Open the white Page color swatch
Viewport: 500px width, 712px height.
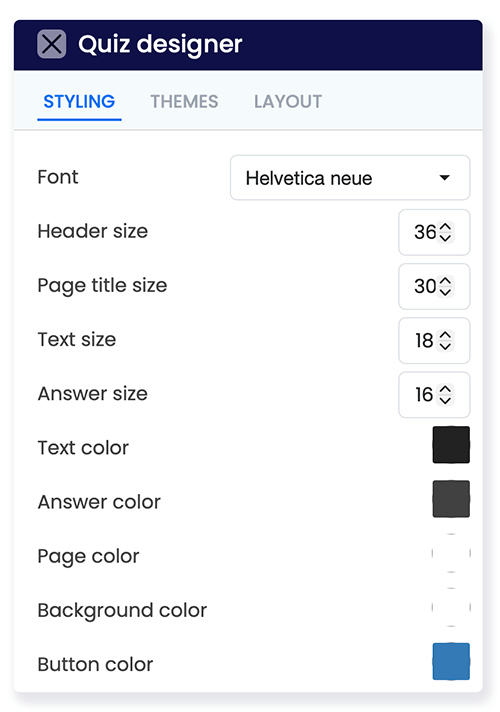pyautogui.click(x=451, y=553)
